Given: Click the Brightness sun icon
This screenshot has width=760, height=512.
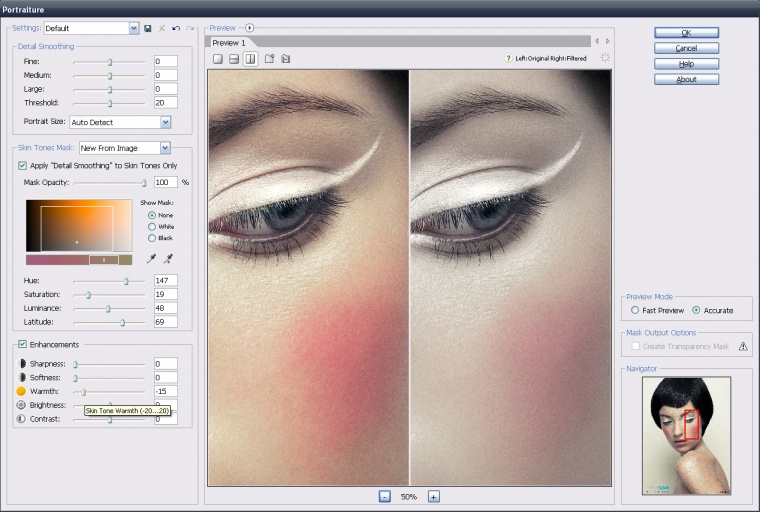Looking at the screenshot, I should pyautogui.click(x=21, y=405).
